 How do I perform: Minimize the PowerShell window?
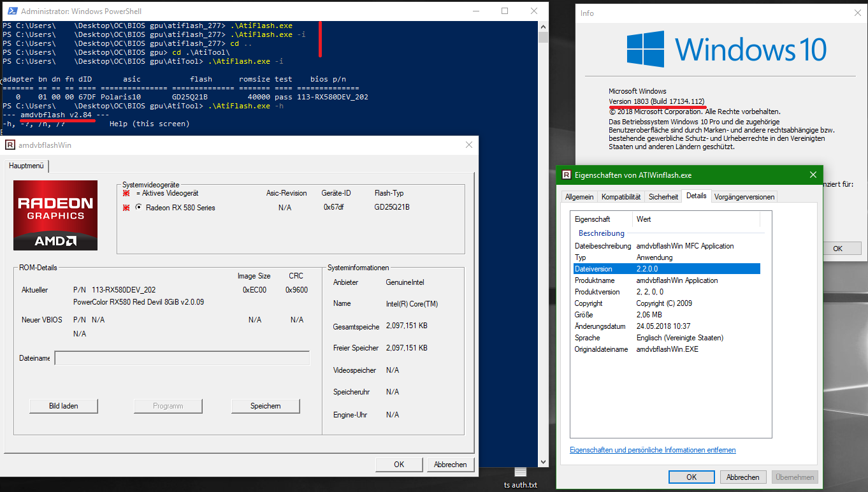click(x=475, y=11)
